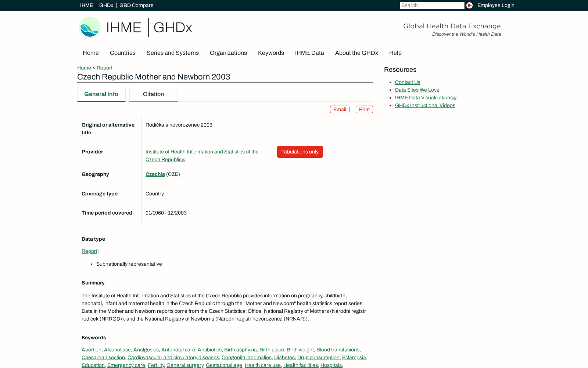The height and width of the screenshot is (368, 588).
Task: Click the Analgesics keyword
Action: 146,350
